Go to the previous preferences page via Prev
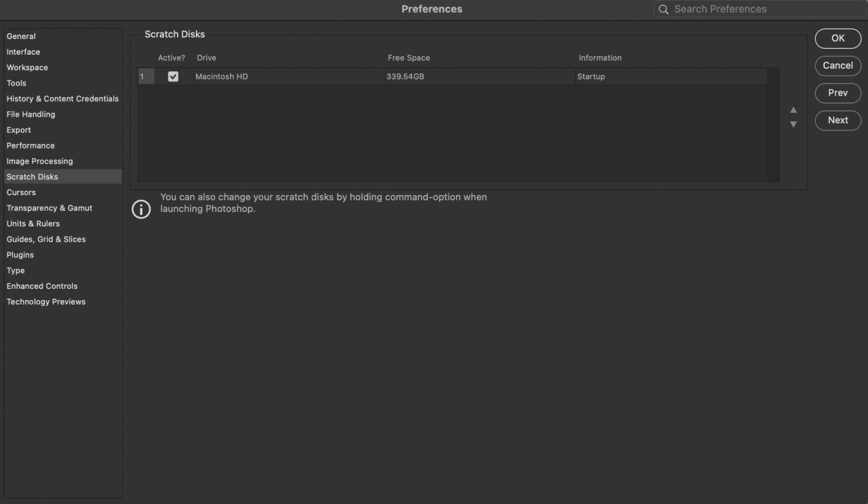The image size is (868, 504). (x=837, y=93)
